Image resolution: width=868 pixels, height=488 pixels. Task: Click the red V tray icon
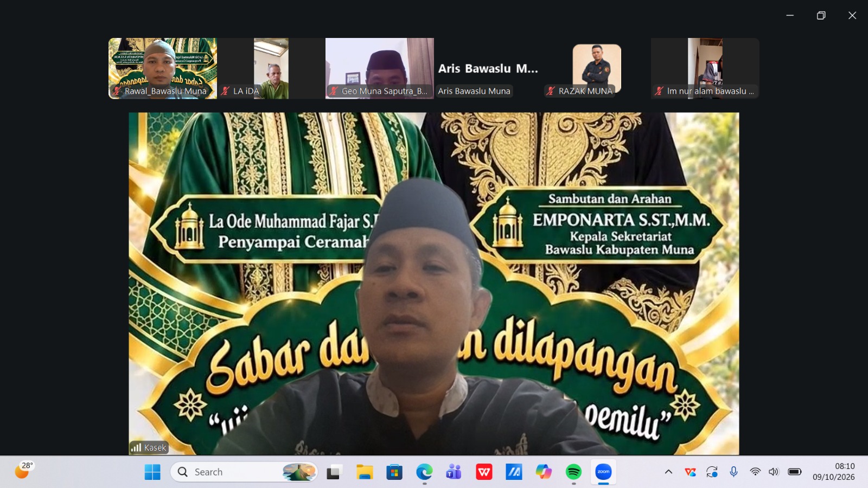(690, 472)
